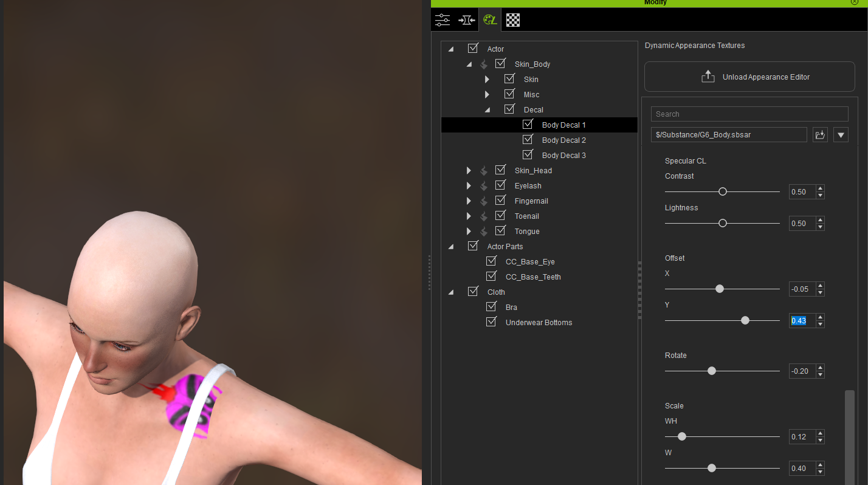Click the Offset X slider handle

pyautogui.click(x=720, y=289)
